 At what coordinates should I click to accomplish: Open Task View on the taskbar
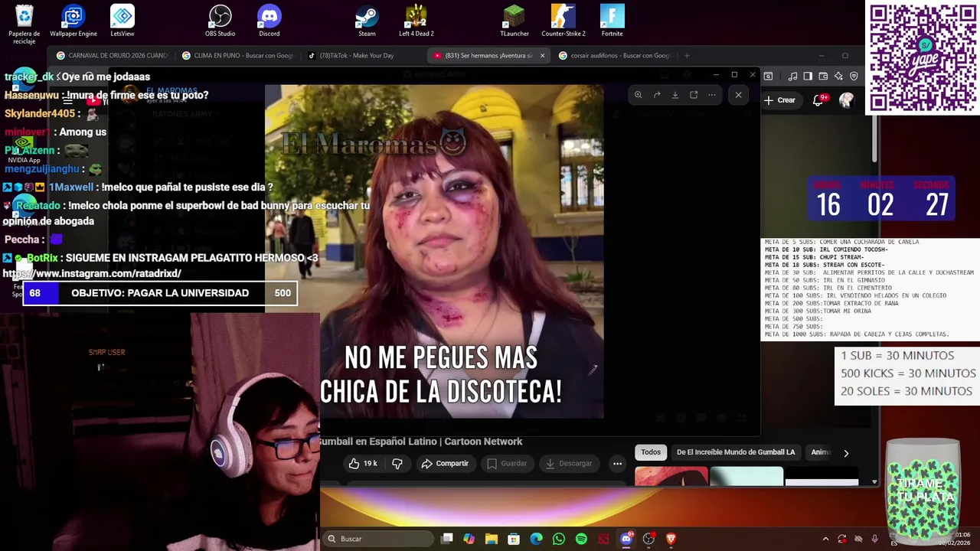pyautogui.click(x=447, y=539)
